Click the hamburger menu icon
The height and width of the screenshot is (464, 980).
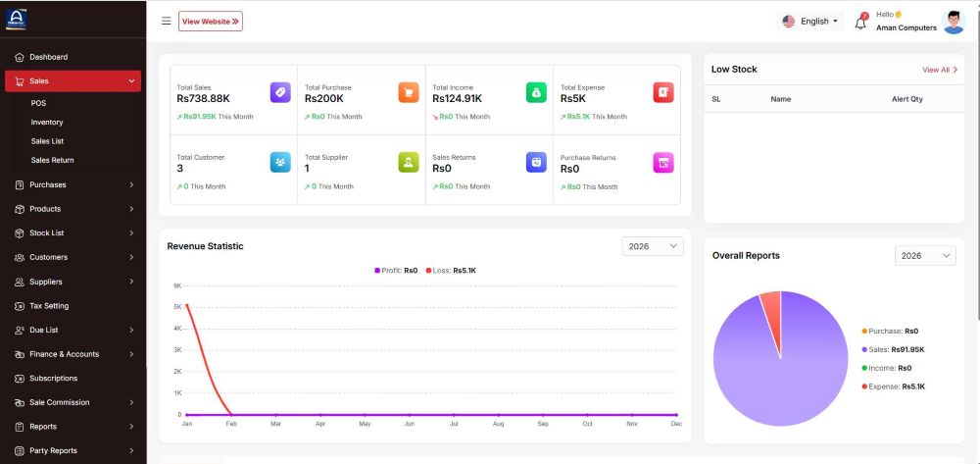[166, 21]
